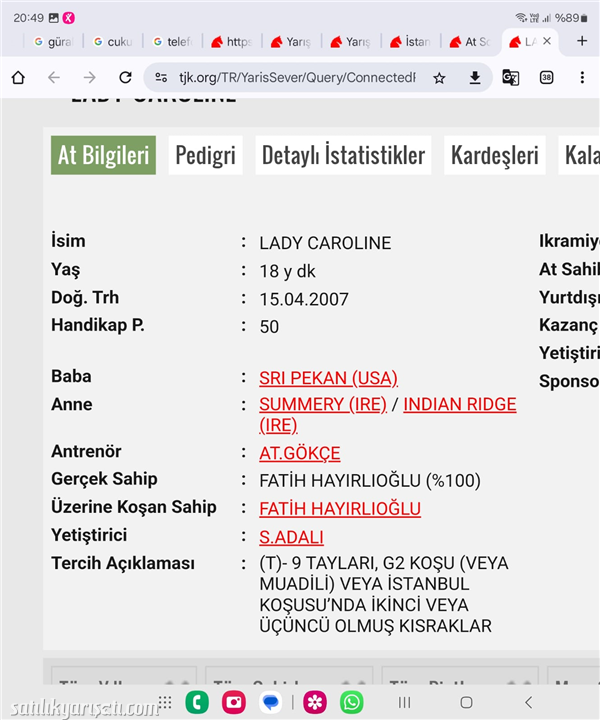Open the INDIAN RIDGE (IRE) link
The image size is (600, 720).
(460, 405)
